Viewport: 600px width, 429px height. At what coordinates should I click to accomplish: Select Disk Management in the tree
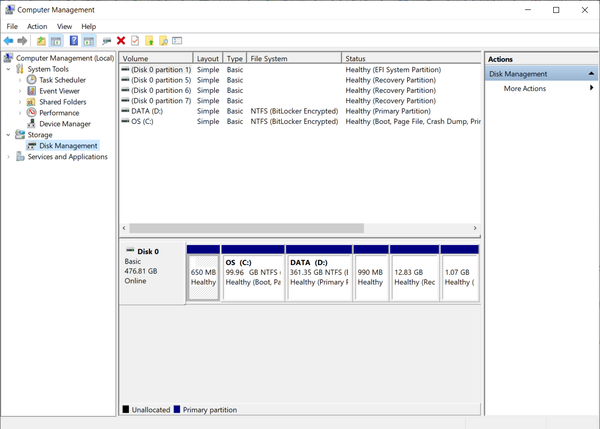tap(68, 146)
